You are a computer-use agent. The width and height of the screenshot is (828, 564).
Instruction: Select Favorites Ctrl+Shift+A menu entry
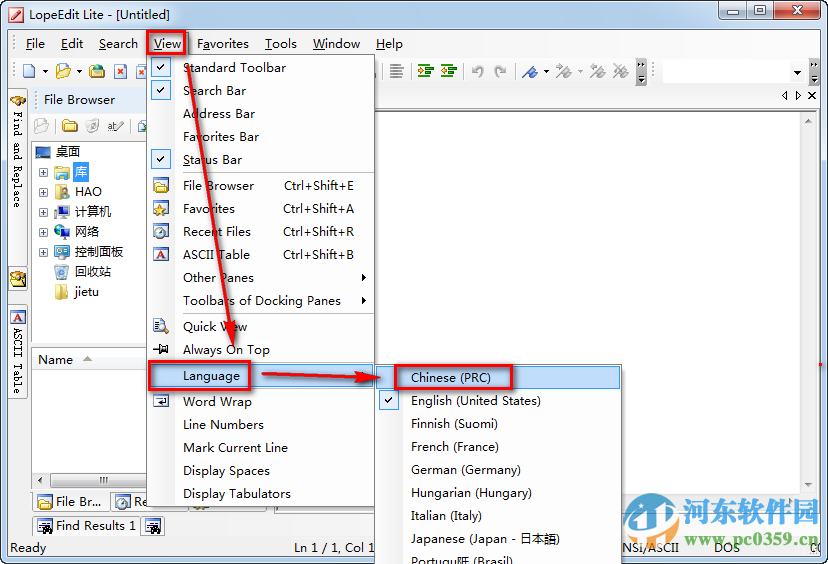pos(262,209)
